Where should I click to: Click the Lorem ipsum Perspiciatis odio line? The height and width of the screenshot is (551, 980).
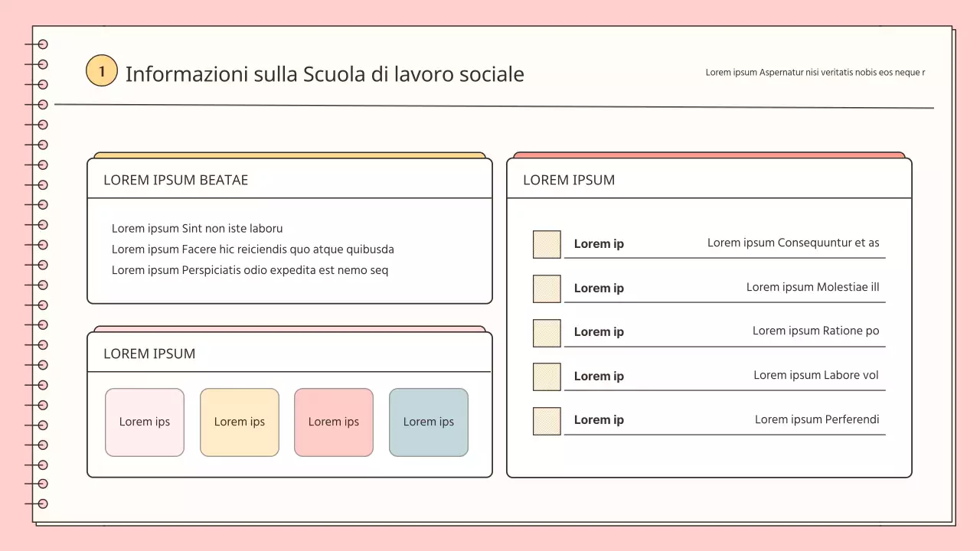250,269
